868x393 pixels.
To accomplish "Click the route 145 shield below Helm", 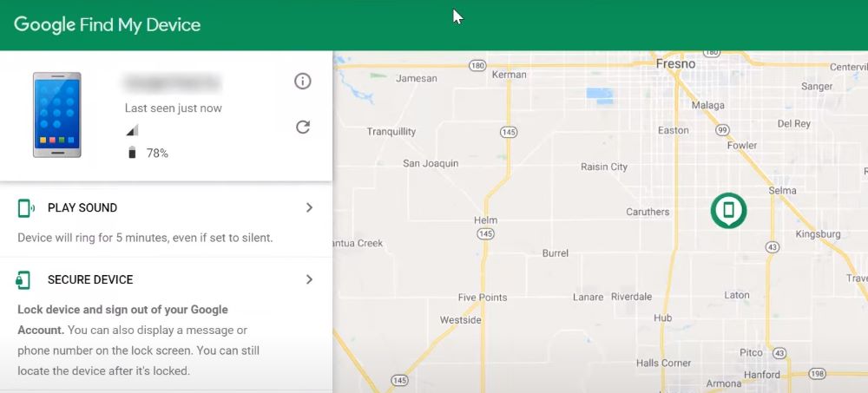I will [x=485, y=234].
